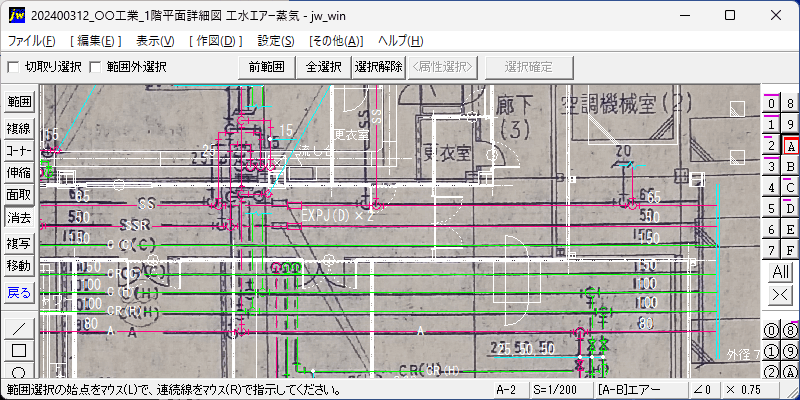Select layer group circled 8
The image size is (800, 400).
point(790,331)
